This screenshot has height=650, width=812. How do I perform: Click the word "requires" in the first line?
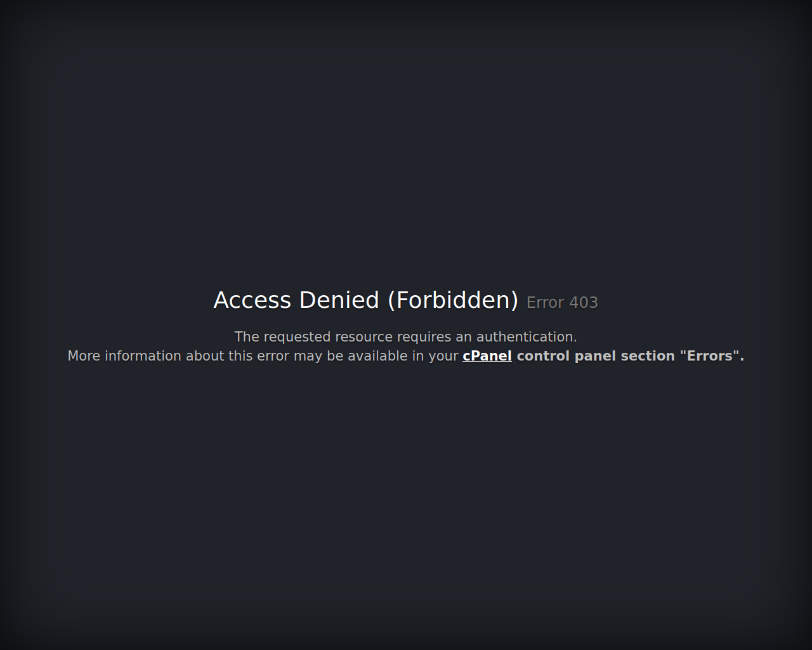click(x=424, y=337)
